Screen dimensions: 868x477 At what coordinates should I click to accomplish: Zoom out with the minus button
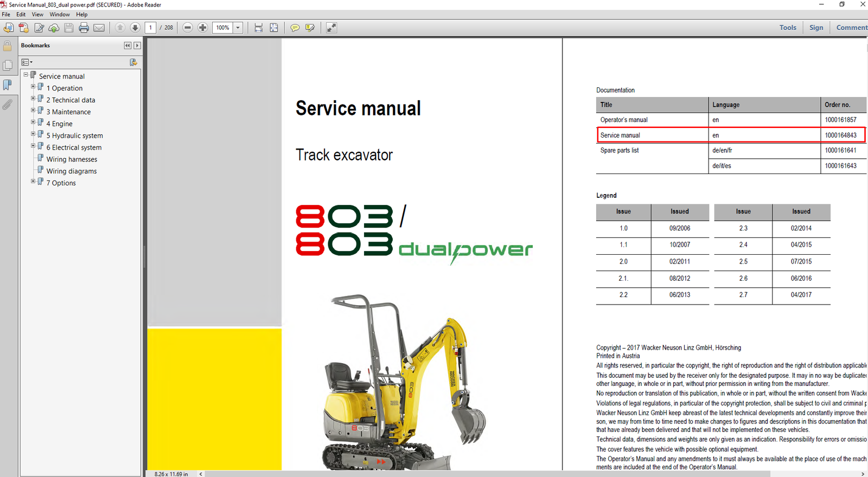(x=188, y=28)
